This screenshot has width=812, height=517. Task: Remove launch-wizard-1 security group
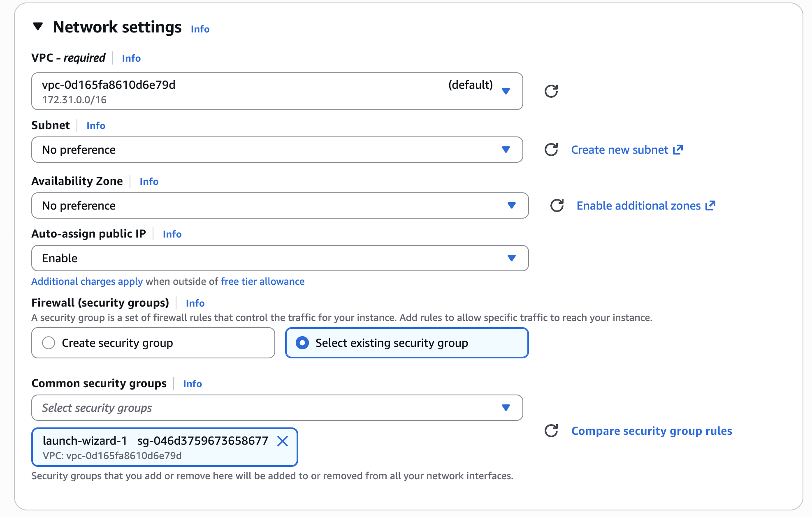(283, 441)
